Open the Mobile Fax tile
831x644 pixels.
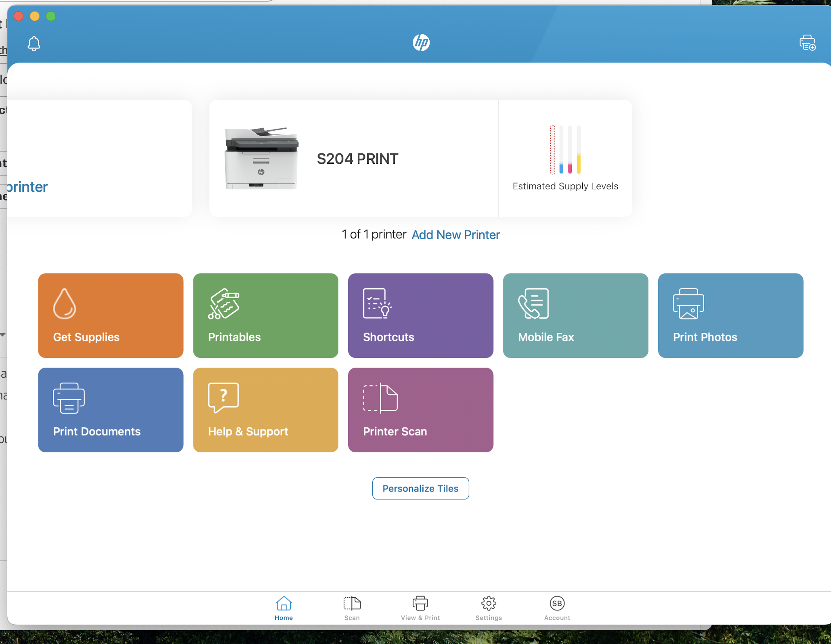pos(575,316)
